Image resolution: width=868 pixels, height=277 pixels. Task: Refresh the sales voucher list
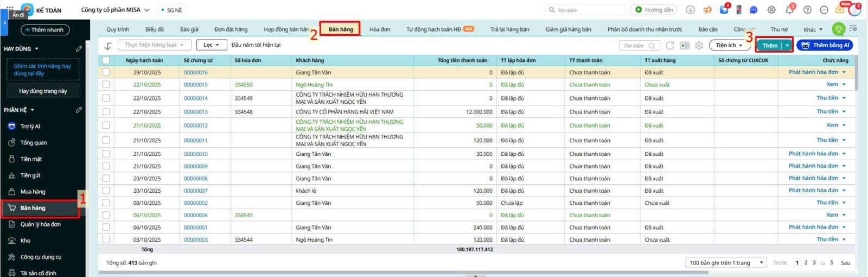pos(670,46)
